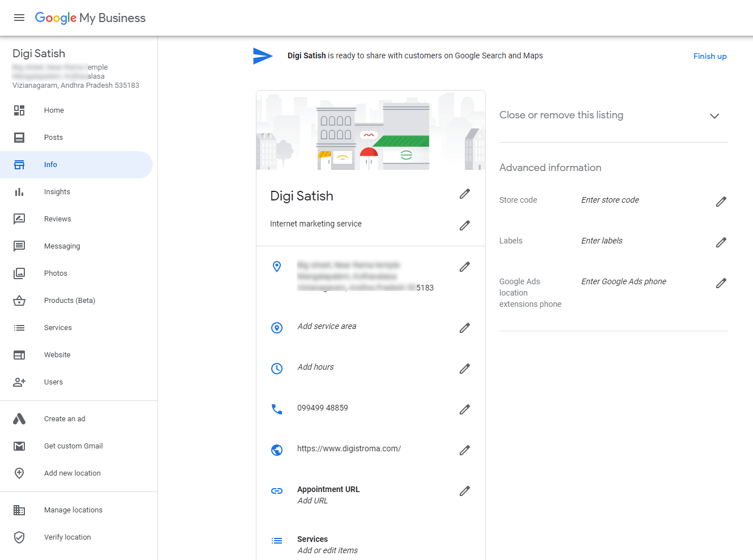Open Insights via its chart icon
The image size is (753, 560).
pos(19,191)
